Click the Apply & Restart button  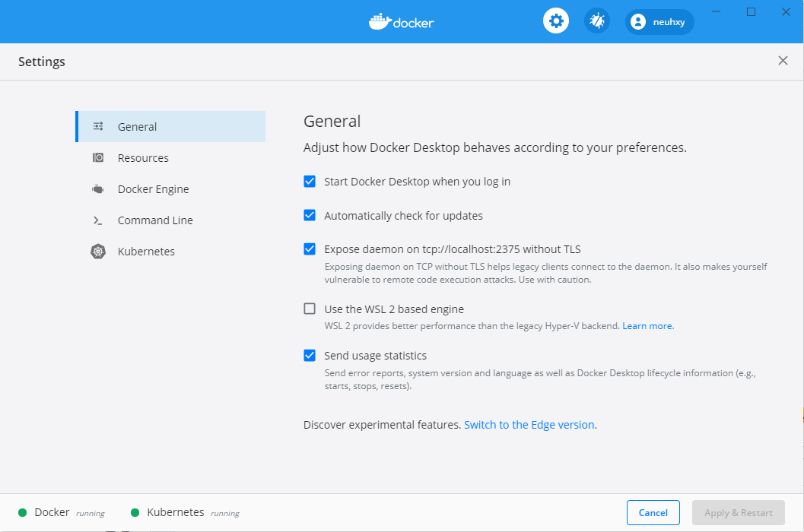tap(739, 512)
